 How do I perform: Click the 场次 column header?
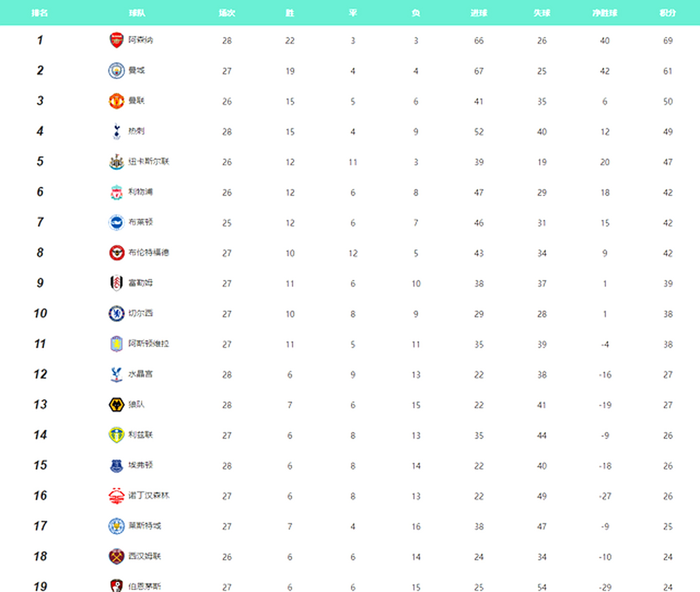click(x=227, y=13)
